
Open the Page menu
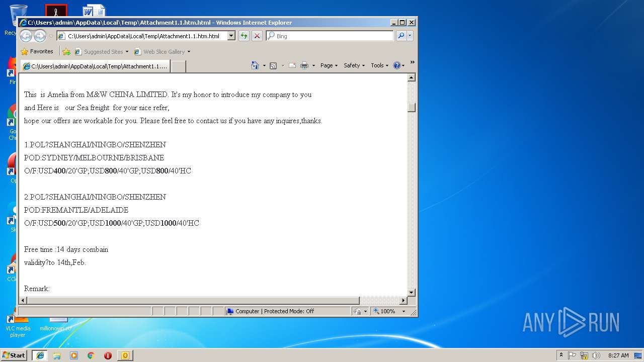pos(329,65)
